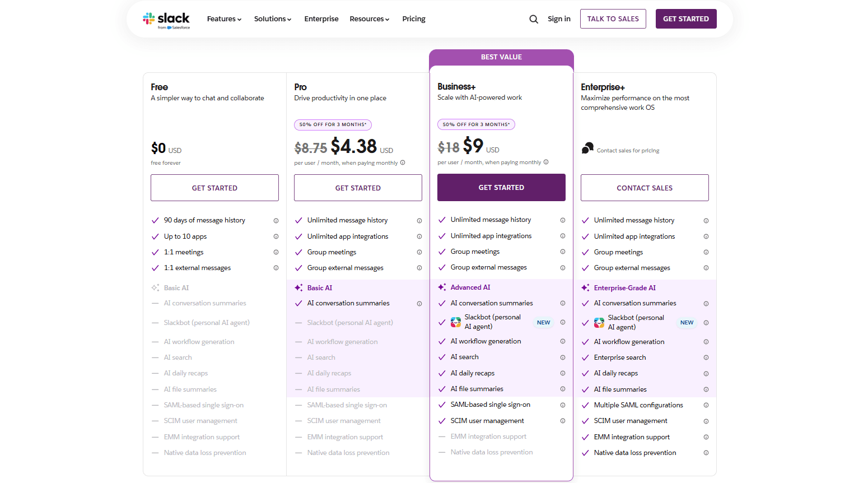This screenshot has width=868, height=483.
Task: Open the Solutions dropdown
Action: click(x=273, y=18)
